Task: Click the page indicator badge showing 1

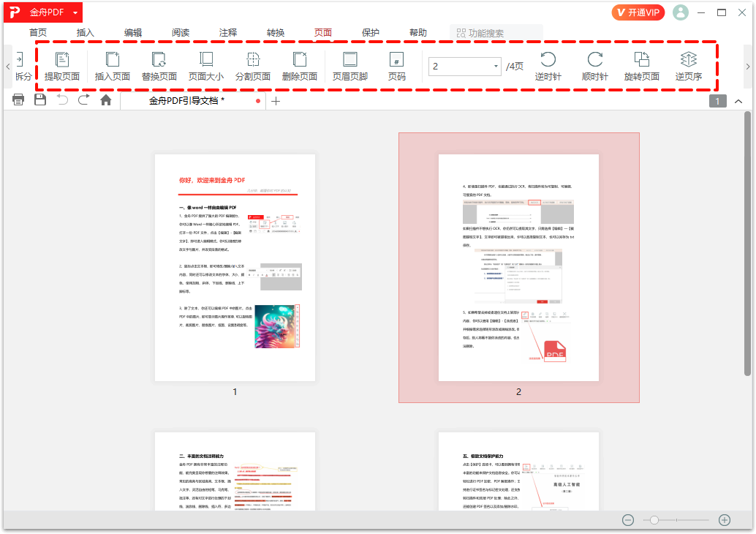Action: 717,101
